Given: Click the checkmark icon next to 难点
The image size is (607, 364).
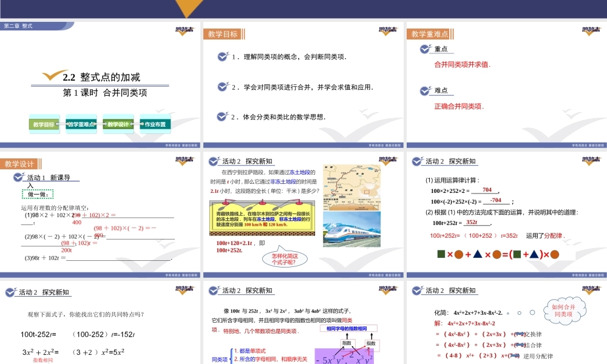Looking at the screenshot, I should click(x=426, y=90).
